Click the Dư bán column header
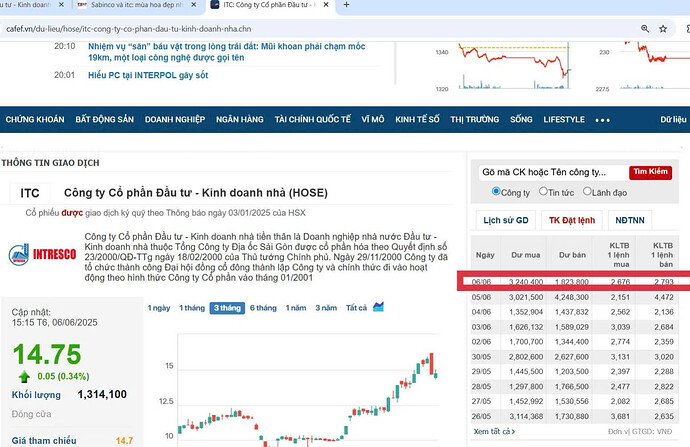This screenshot has width=690, height=447. [572, 255]
